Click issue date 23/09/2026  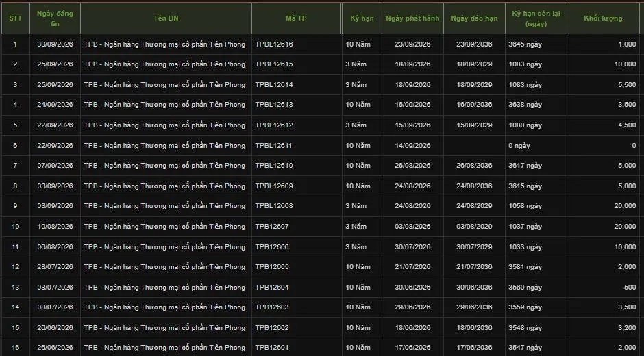click(x=412, y=44)
